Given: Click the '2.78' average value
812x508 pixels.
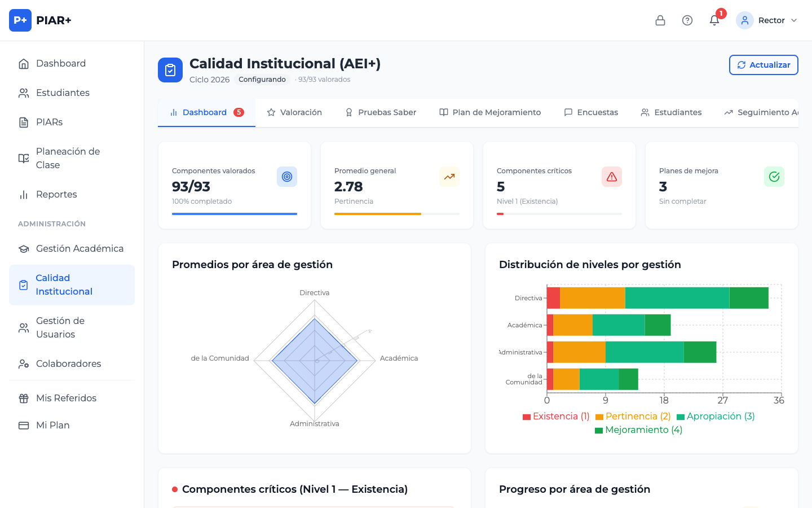Looking at the screenshot, I should coord(348,186).
